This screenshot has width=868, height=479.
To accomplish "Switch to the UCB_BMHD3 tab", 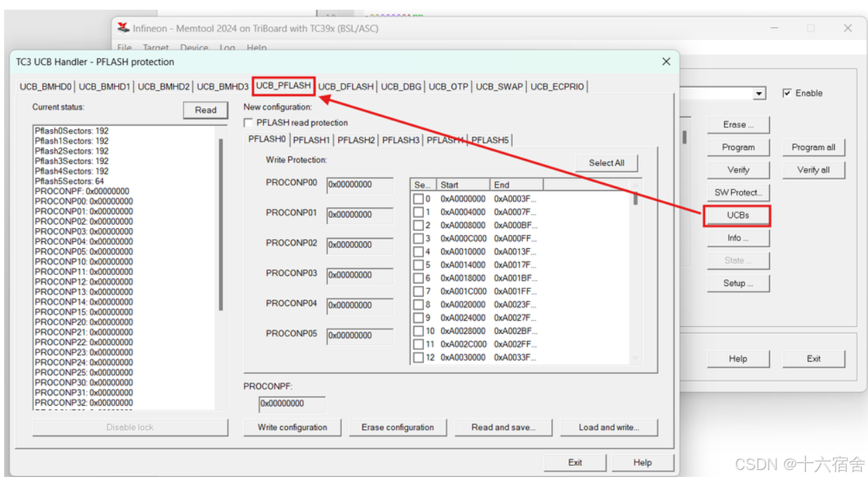I will 222,86.
